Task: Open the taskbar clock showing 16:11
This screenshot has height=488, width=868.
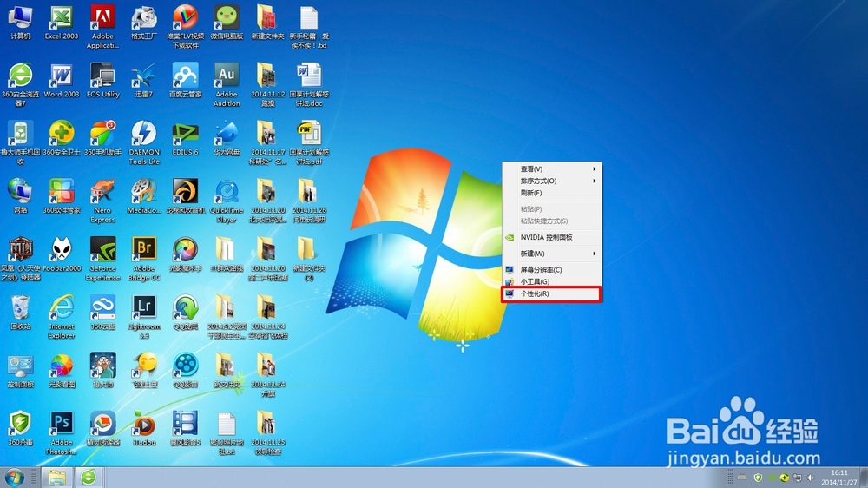Action: tap(839, 478)
